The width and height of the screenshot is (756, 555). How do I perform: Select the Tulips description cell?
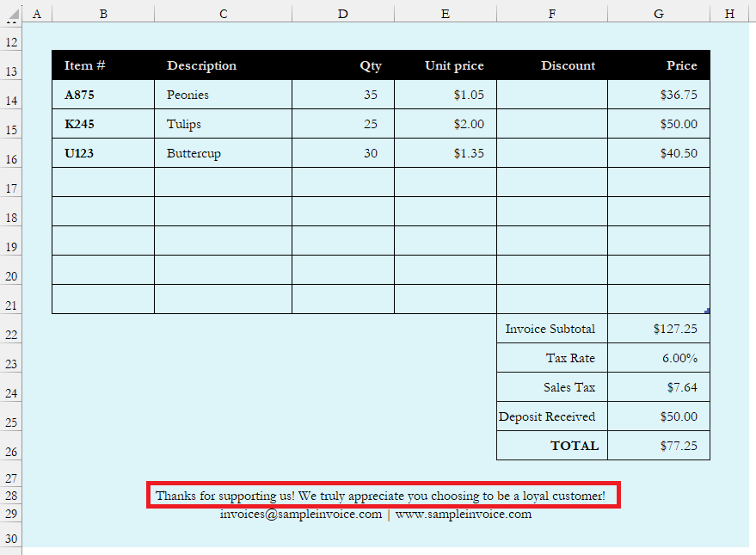(224, 124)
